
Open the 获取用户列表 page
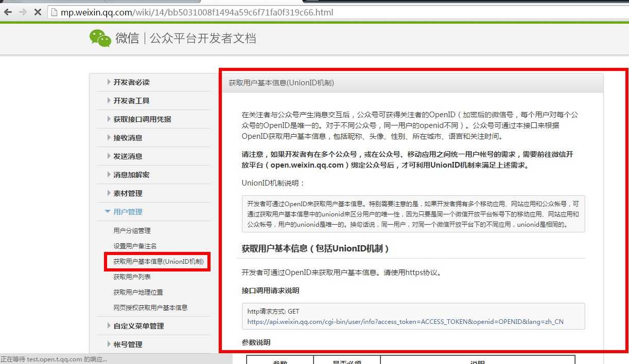(x=132, y=277)
